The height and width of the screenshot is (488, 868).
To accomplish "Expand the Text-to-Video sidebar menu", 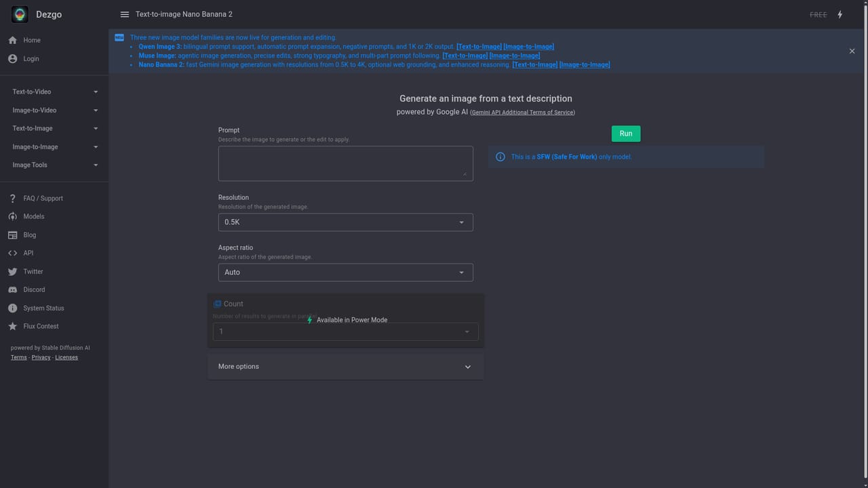I will tap(54, 92).
